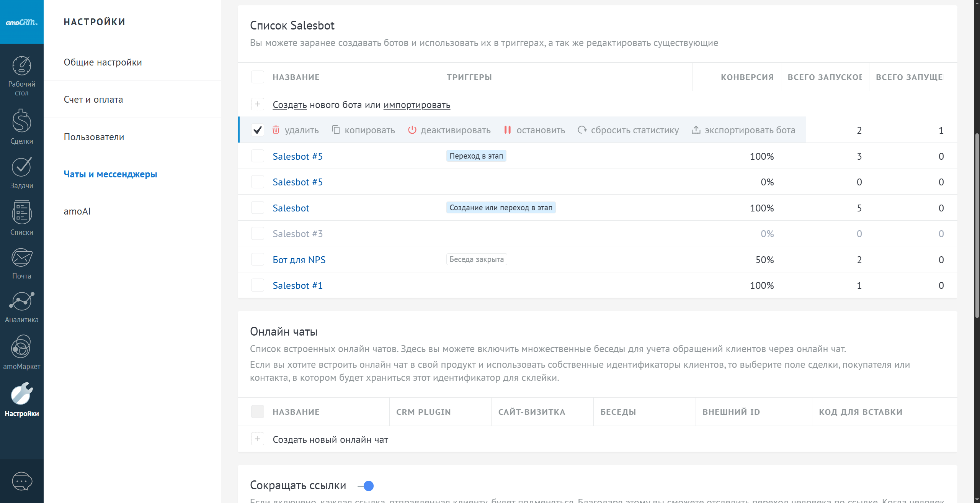Open the chat bubble icon at bottom left

(x=22, y=481)
